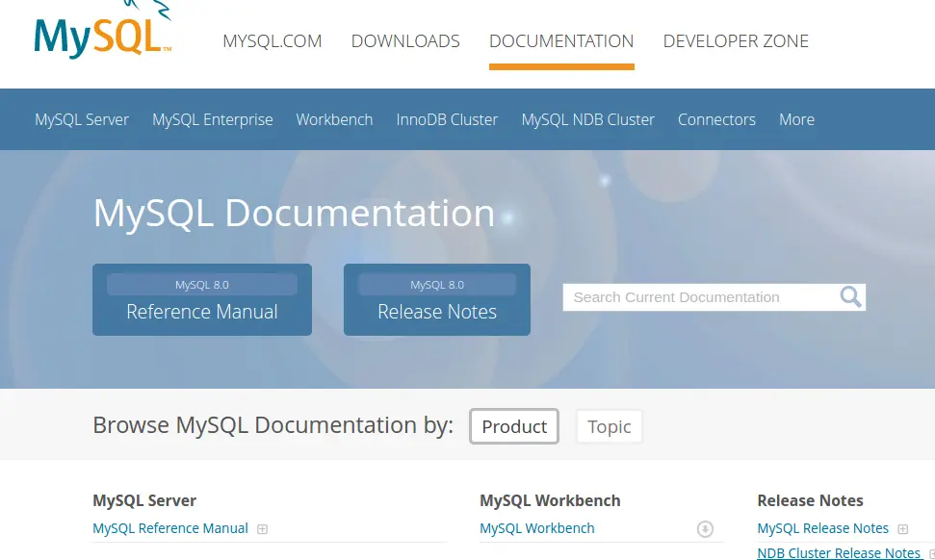
Task: Select the DOCUMENTATION navigation tab
Action: tap(561, 41)
